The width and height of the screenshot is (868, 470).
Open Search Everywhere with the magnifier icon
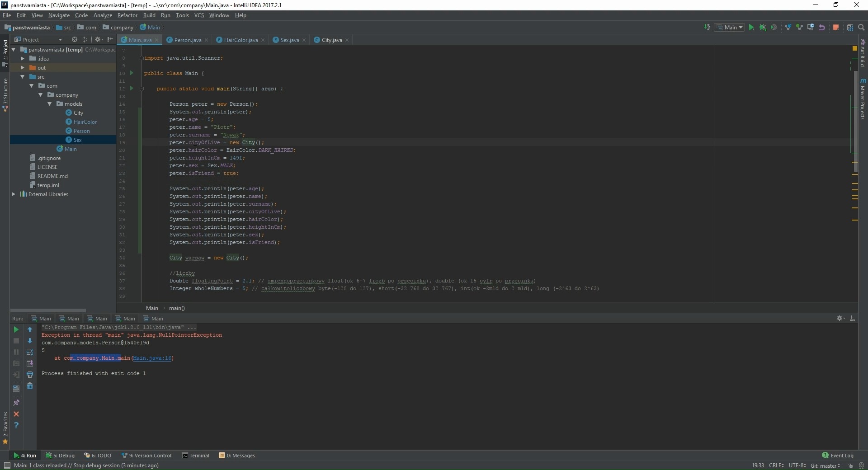(x=863, y=27)
